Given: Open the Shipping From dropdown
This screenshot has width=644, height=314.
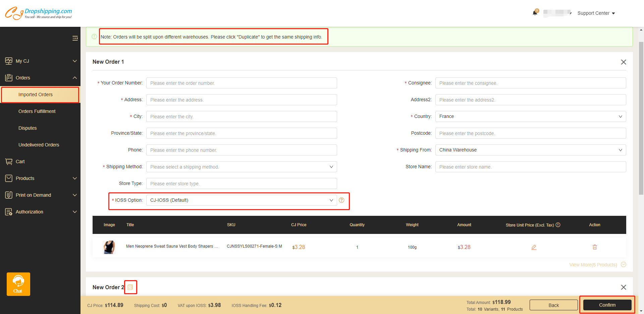Looking at the screenshot, I should tap(530, 150).
